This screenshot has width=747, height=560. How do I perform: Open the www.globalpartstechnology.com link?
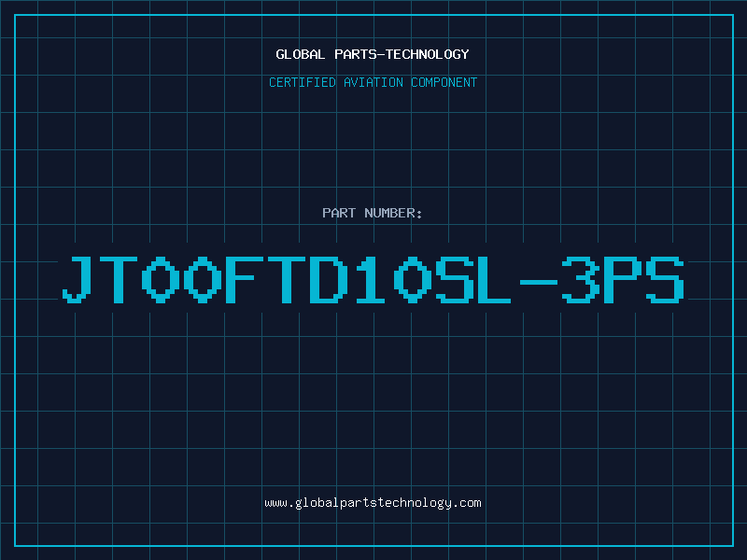point(373,503)
